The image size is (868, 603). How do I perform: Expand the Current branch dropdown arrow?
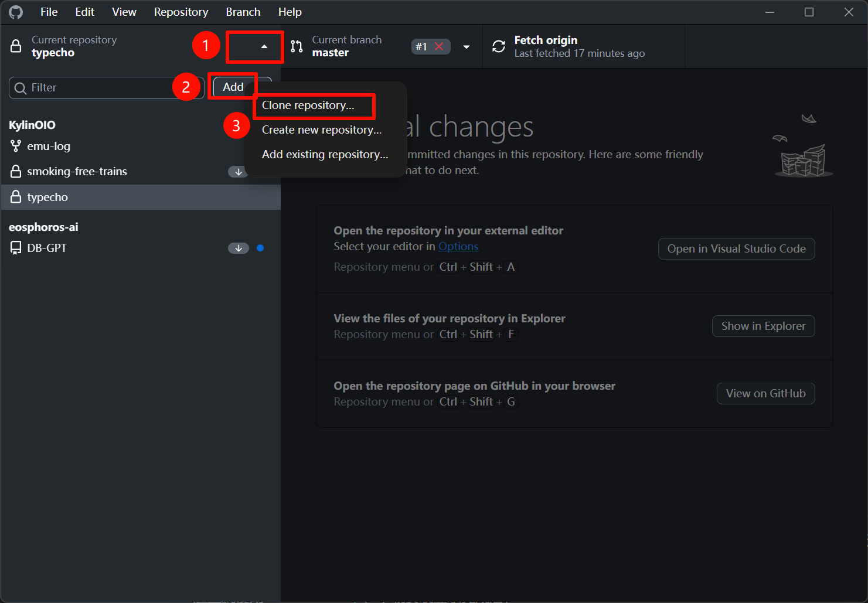pyautogui.click(x=467, y=47)
